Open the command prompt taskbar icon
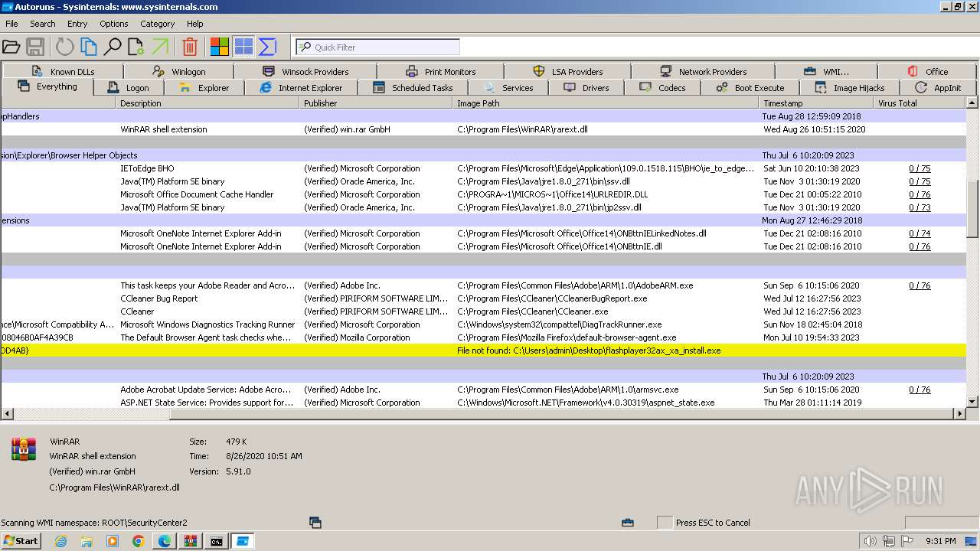The width and height of the screenshot is (980, 551). click(217, 541)
